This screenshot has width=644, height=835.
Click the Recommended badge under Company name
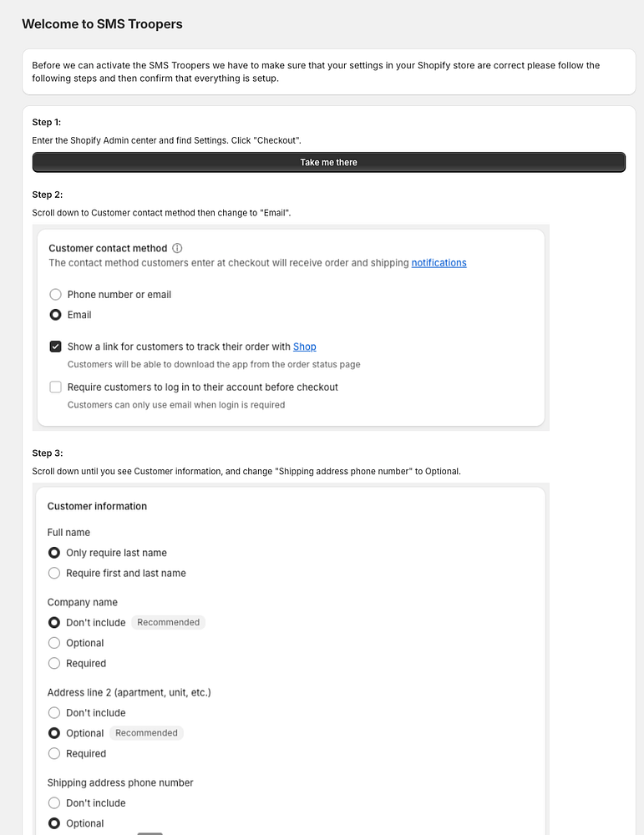pos(168,623)
